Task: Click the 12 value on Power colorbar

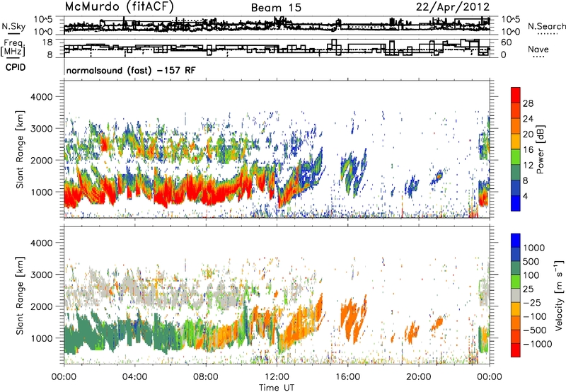Action: (x=528, y=166)
